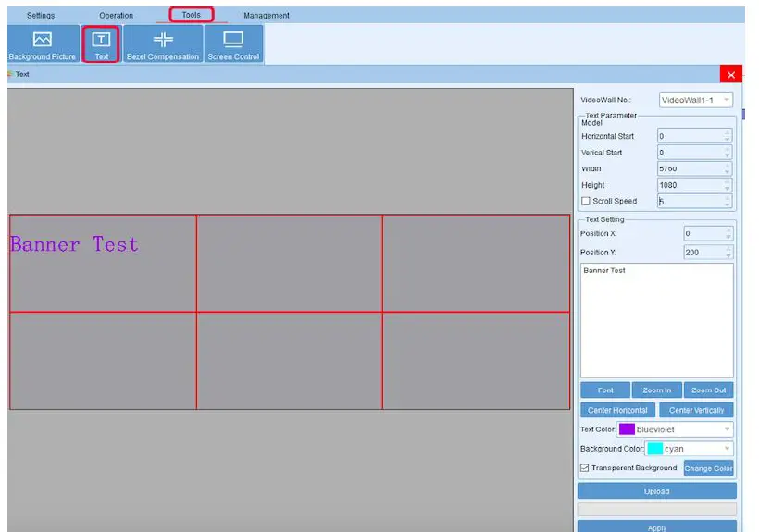
Task: Select the Banner Test text on canvas
Action: (74, 244)
